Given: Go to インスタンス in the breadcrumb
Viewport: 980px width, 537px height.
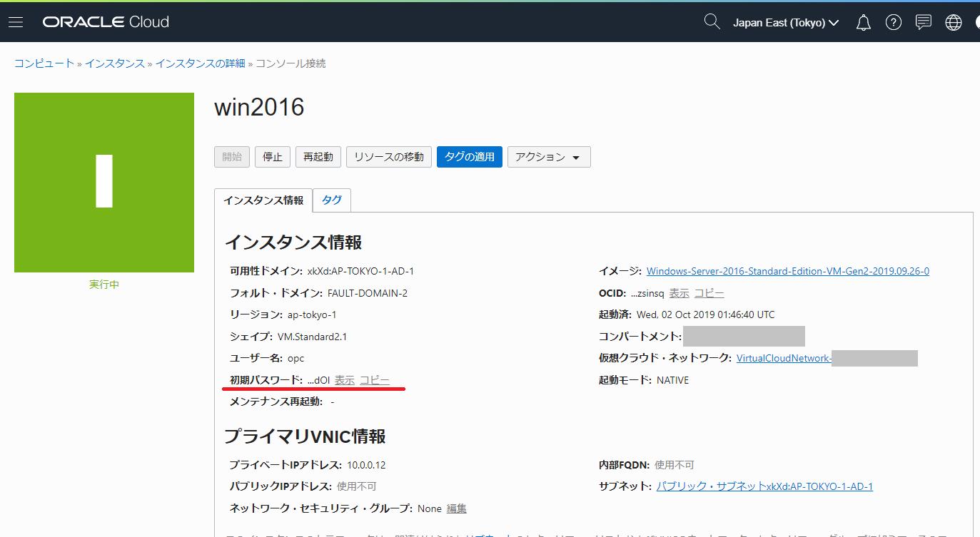Looking at the screenshot, I should tap(115, 63).
